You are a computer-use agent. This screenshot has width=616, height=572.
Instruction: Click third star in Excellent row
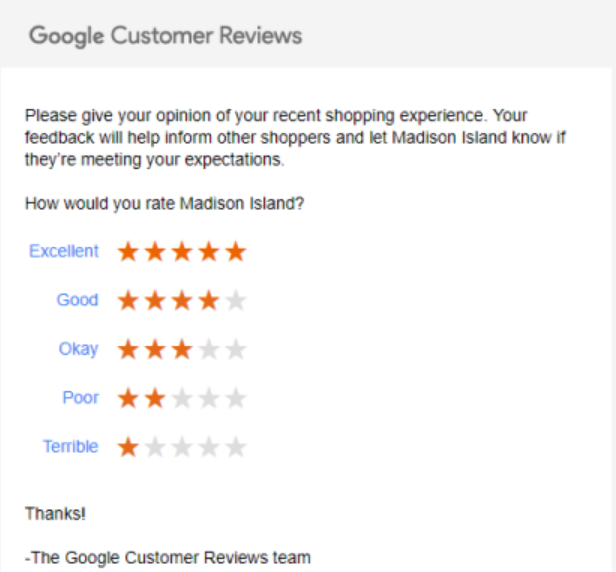click(x=182, y=251)
